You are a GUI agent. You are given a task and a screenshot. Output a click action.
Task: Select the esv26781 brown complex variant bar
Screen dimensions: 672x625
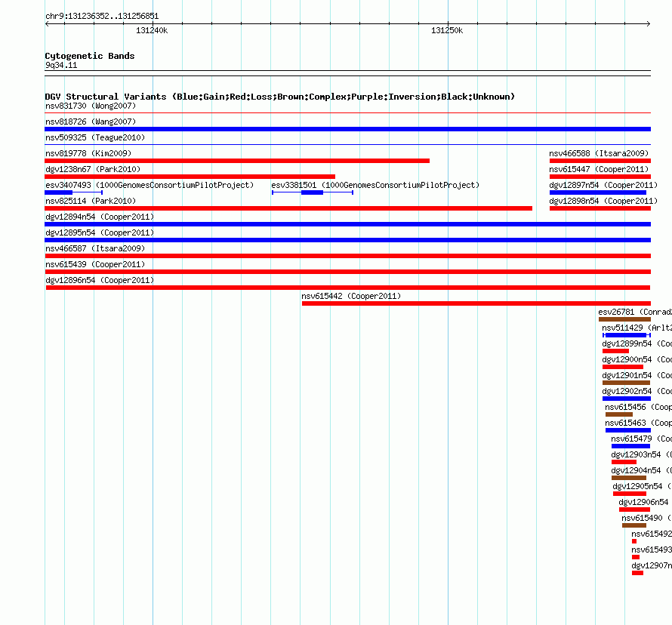(625, 319)
